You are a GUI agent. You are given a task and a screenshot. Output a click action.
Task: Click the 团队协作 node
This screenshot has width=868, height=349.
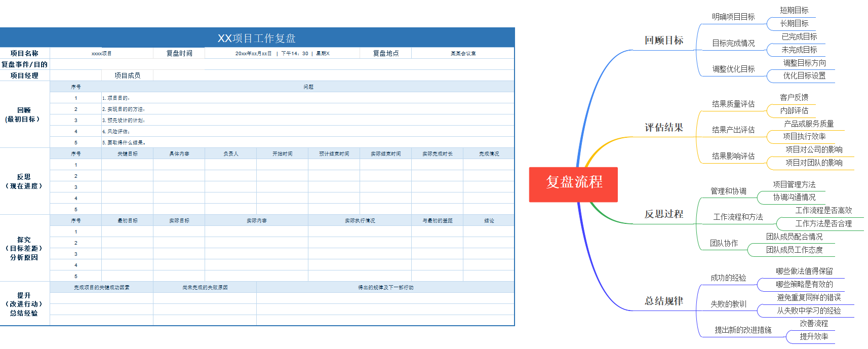click(x=723, y=243)
